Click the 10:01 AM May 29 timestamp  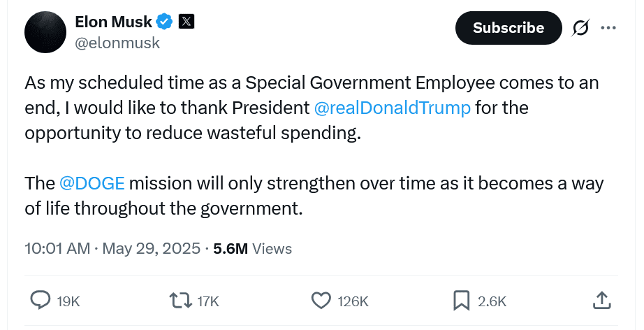(112, 248)
